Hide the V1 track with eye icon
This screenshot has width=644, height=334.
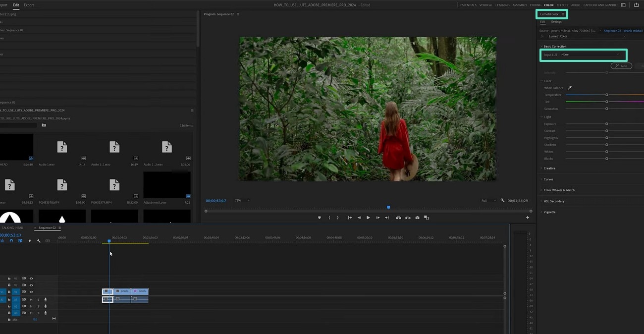coord(31,292)
